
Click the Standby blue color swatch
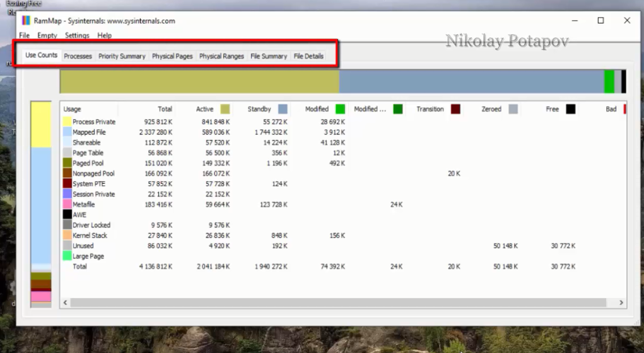coord(283,109)
